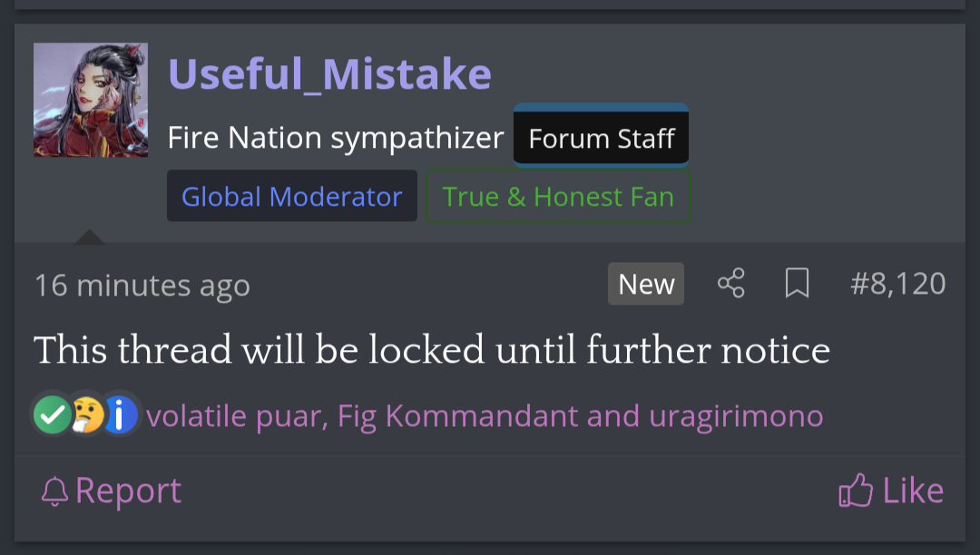Report this post via the bell button
This screenshot has height=555, width=980.
coord(112,491)
